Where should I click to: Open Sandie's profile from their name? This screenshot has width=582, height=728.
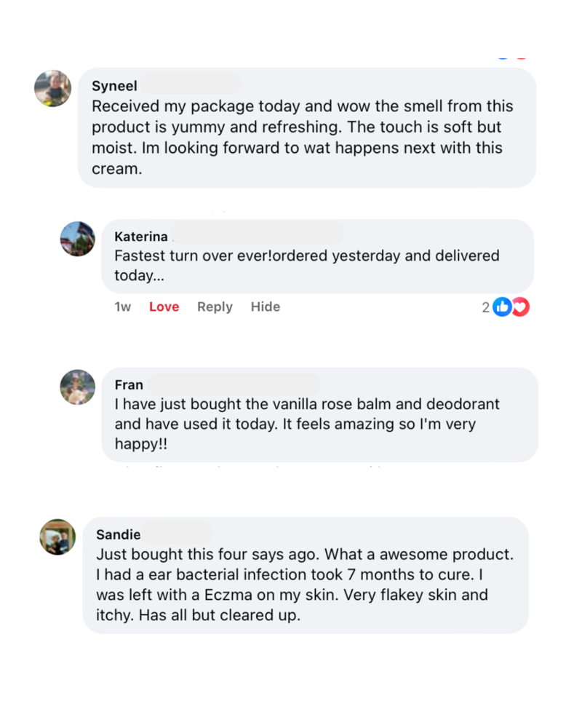(x=118, y=534)
